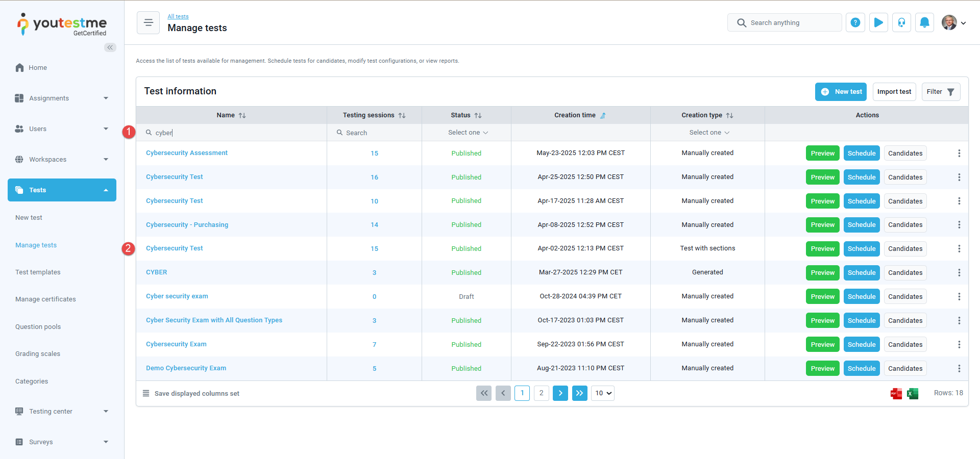Viewport: 980px width, 459px height.
Task: Export table to PDF icon
Action: pyautogui.click(x=896, y=393)
